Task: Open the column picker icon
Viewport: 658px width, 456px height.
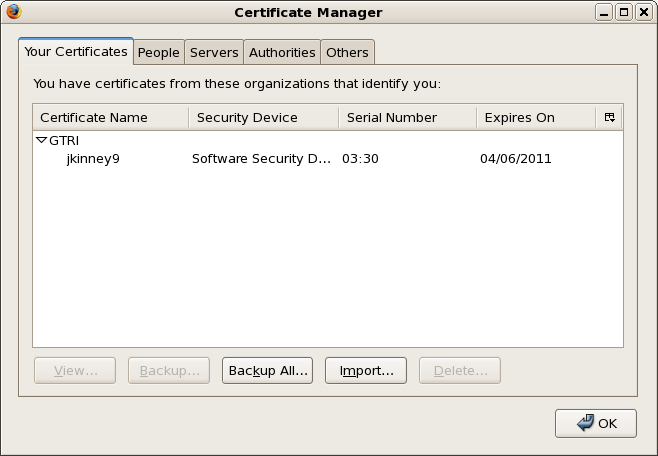Action: [x=609, y=117]
